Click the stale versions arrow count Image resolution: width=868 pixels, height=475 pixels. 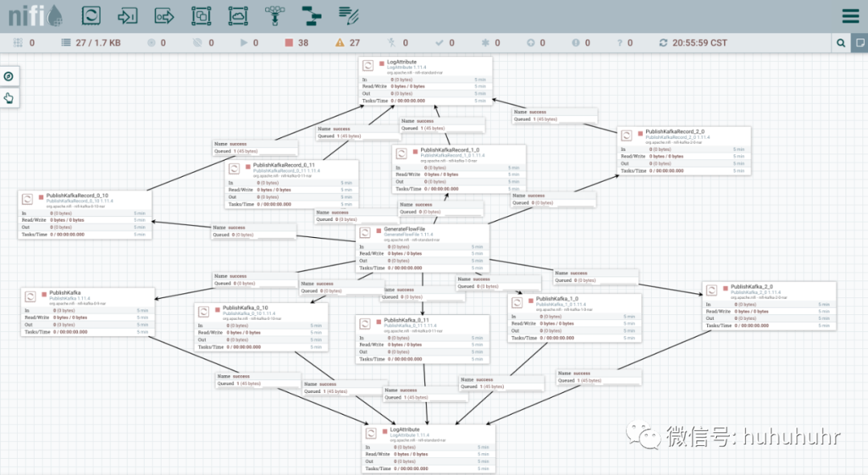point(536,43)
